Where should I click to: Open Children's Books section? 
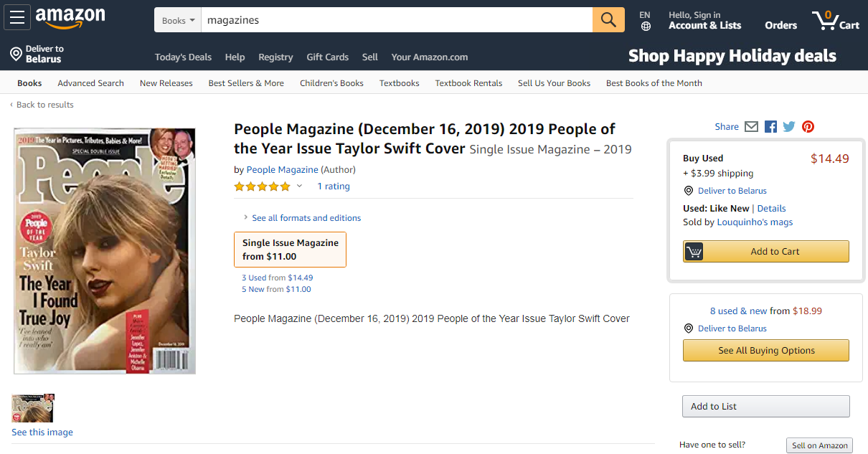(331, 83)
